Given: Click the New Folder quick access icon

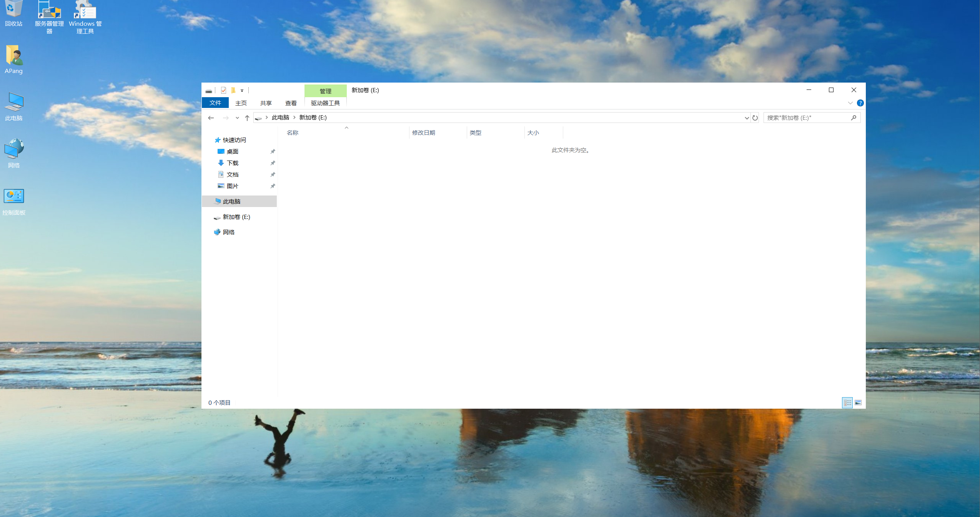Looking at the screenshot, I should click(233, 90).
